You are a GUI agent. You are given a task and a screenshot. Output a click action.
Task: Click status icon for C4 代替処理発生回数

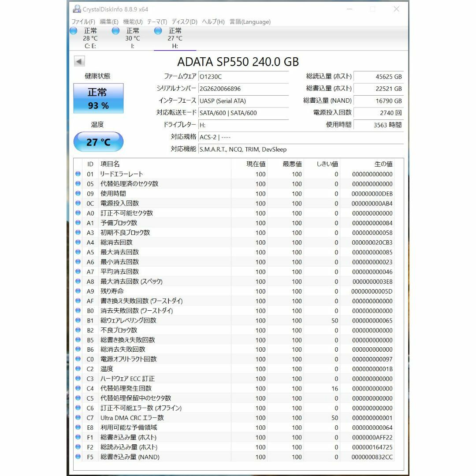(78, 388)
